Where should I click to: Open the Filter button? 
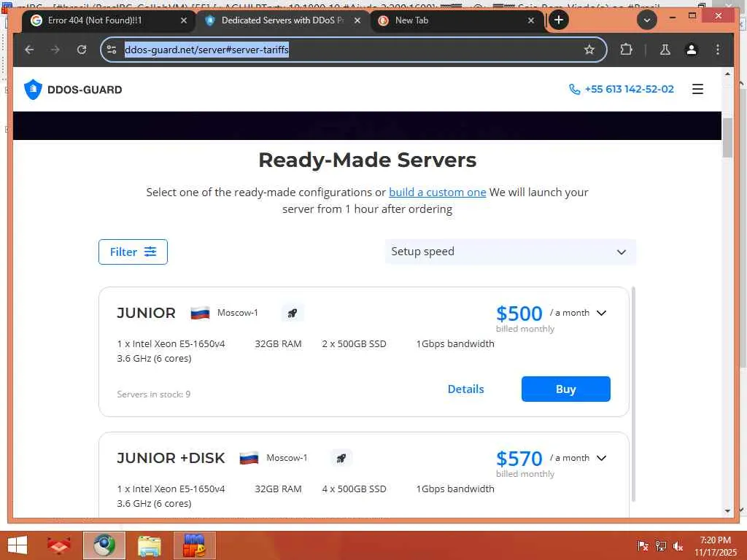[133, 252]
